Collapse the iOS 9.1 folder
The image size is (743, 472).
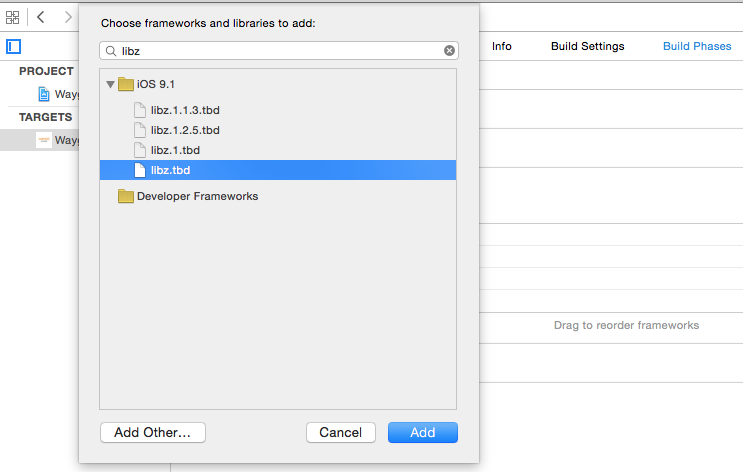[x=110, y=85]
